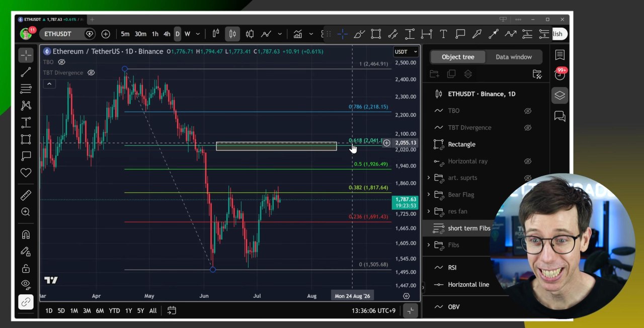Image resolution: width=644 pixels, height=328 pixels.
Task: Open the USDT currency dropdown
Action: 406,51
